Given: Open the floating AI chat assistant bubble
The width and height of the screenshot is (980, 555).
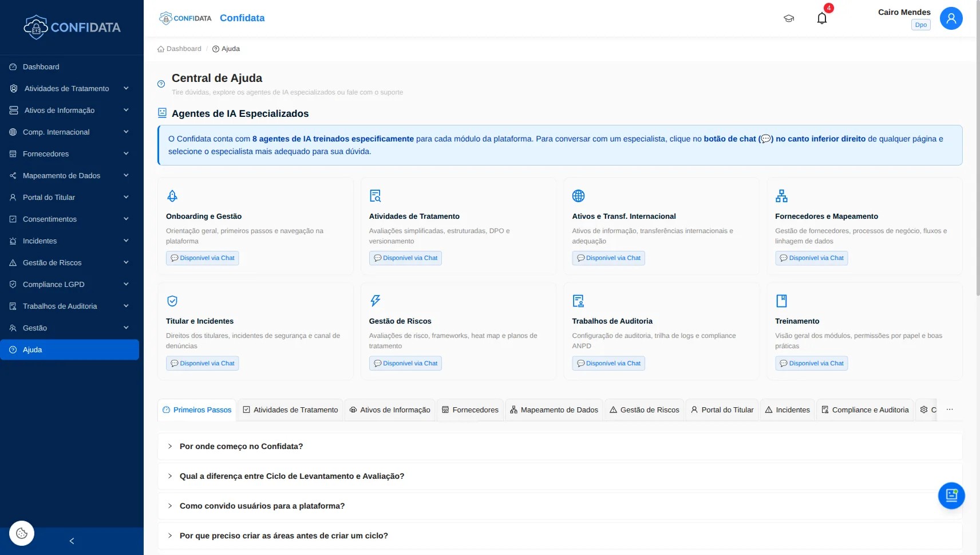Looking at the screenshot, I should click(951, 495).
